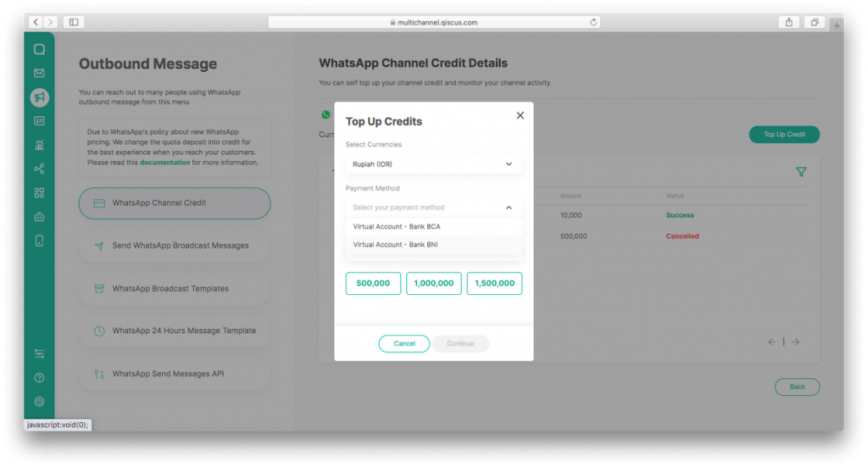The height and width of the screenshot is (467, 868).
Task: Click the 10,000 amount cell
Action: pos(570,215)
